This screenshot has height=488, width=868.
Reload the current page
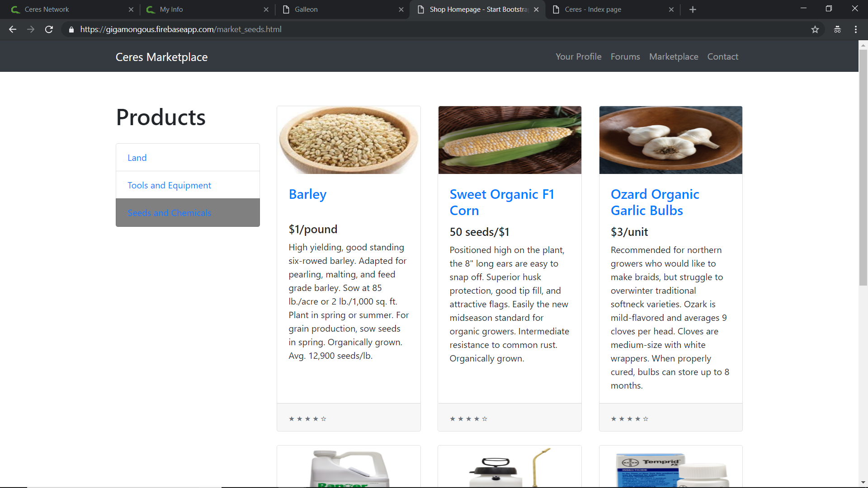click(x=49, y=29)
